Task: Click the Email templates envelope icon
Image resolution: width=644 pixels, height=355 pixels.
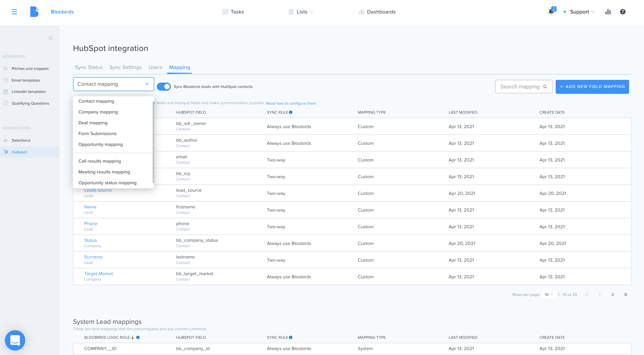Action: click(x=6, y=80)
